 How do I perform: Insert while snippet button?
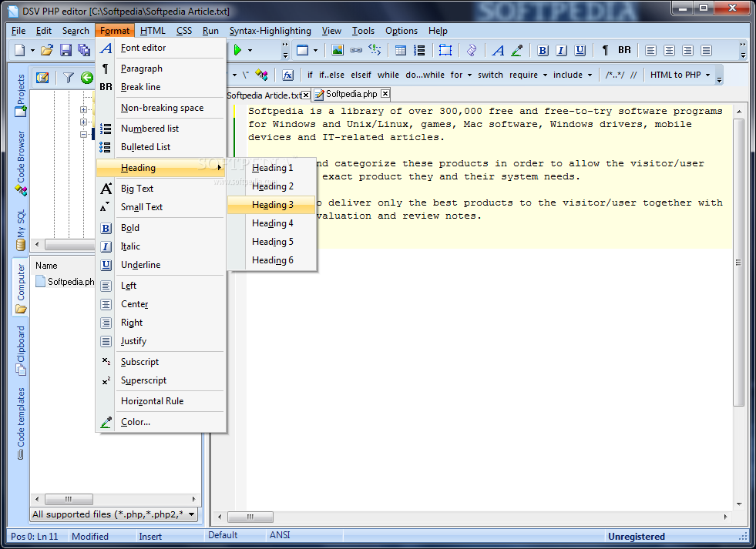click(x=388, y=75)
